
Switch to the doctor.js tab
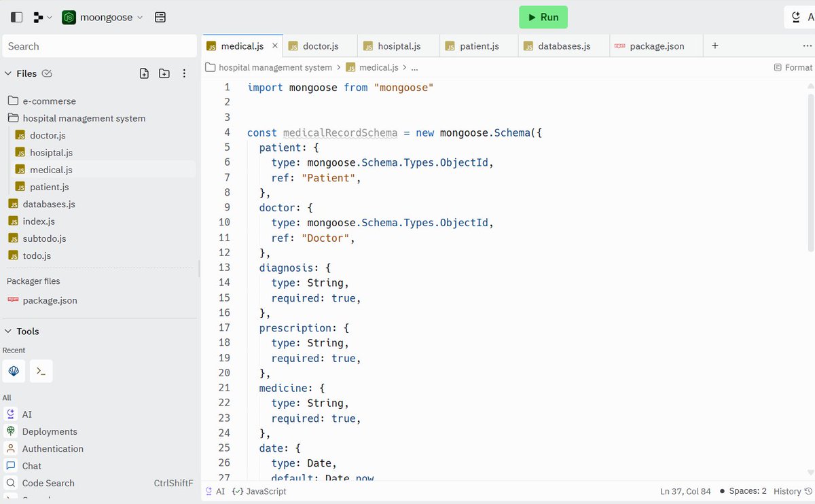[x=319, y=46]
